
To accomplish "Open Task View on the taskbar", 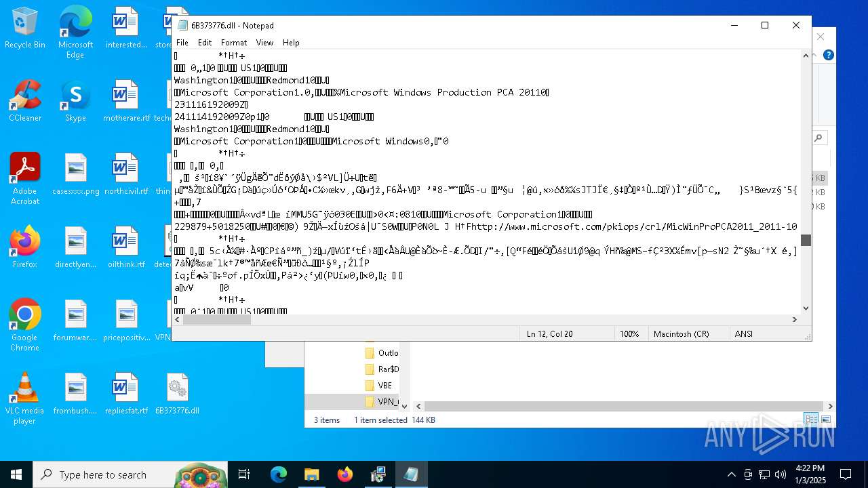I will click(244, 474).
